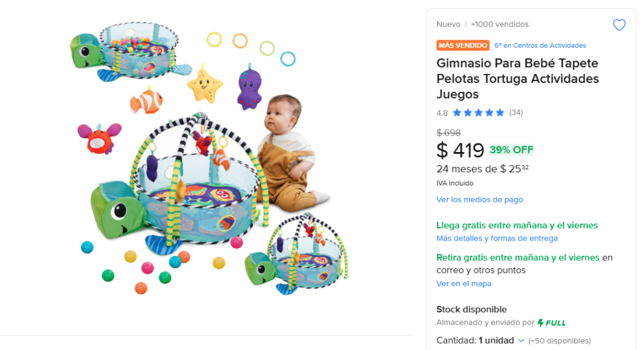Click the product title text
The width and height of the screenshot is (644, 350).
click(x=517, y=79)
